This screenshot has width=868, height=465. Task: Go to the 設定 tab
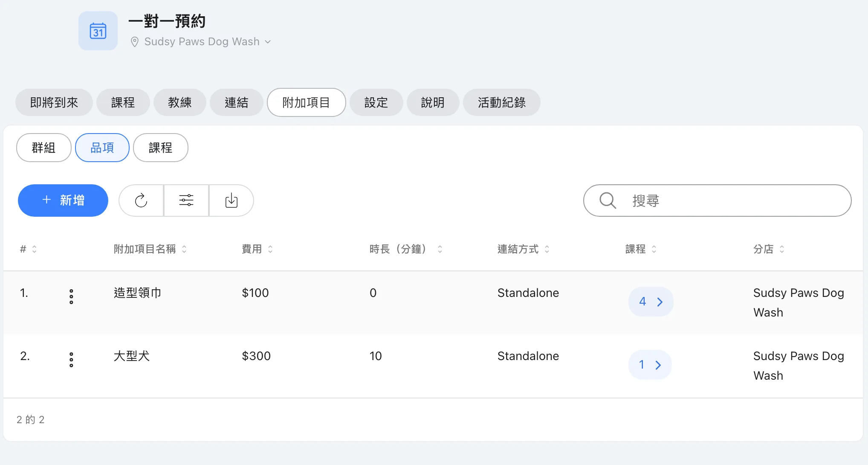376,102
